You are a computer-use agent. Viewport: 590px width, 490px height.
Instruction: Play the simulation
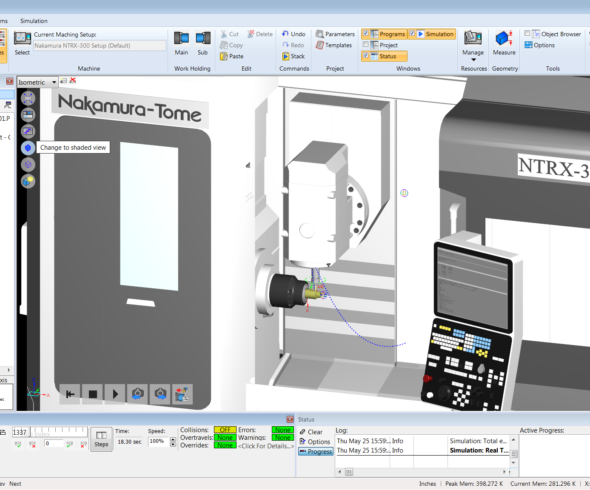click(x=115, y=394)
